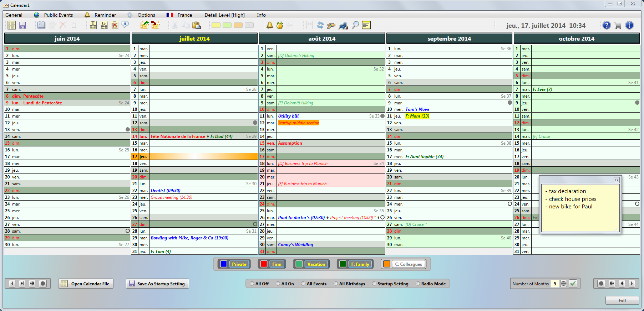Go forward one month with single-arrow button
644x311 pixels.
632,284
